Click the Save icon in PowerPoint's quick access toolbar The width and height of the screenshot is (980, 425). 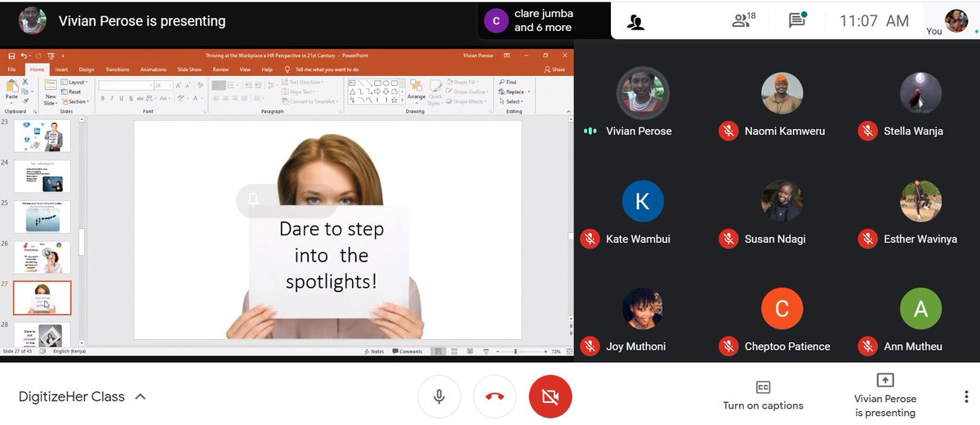pos(11,56)
